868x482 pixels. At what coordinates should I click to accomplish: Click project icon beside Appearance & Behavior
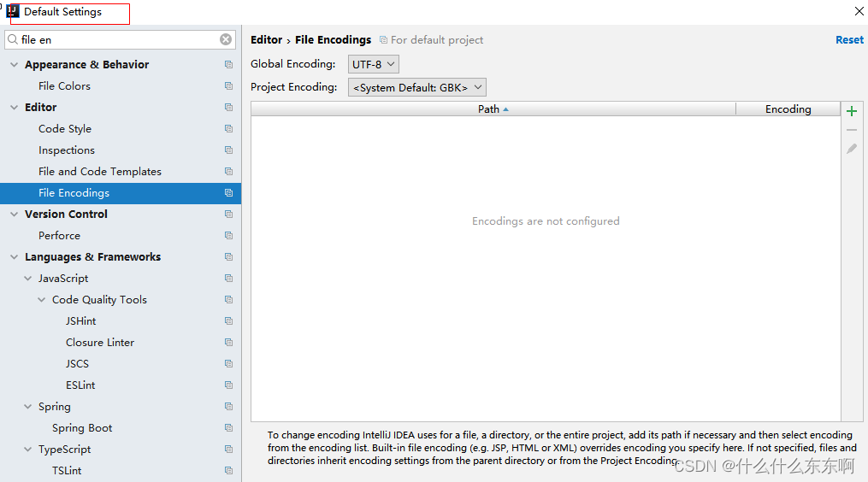228,65
